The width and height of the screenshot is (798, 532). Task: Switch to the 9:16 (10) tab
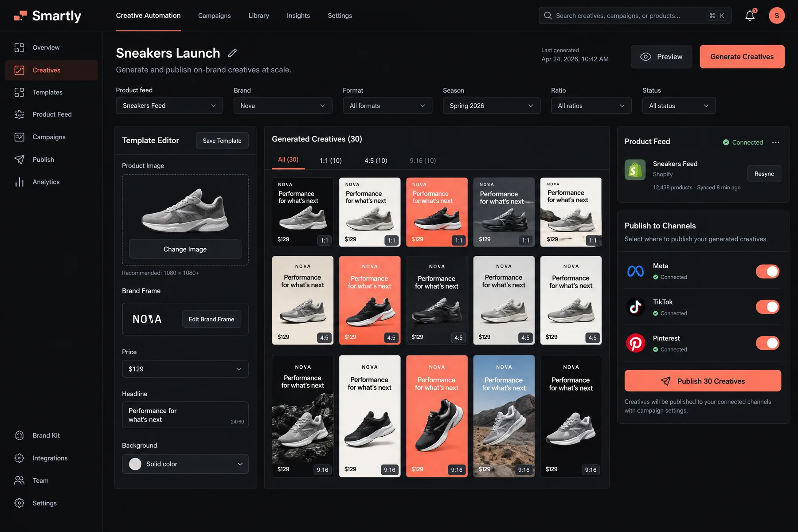point(422,160)
